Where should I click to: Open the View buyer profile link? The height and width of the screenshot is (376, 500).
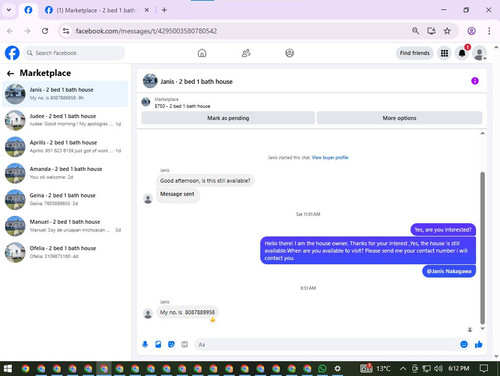click(330, 157)
